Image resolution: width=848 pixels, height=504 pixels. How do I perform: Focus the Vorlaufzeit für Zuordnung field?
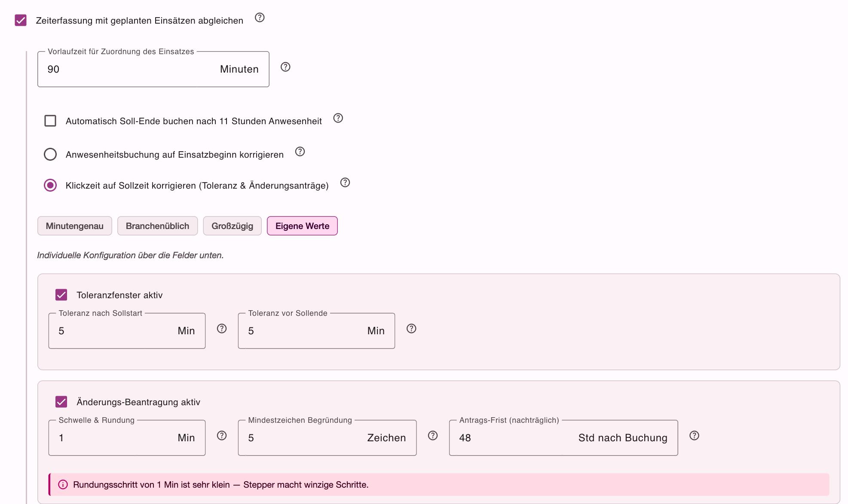coord(153,69)
